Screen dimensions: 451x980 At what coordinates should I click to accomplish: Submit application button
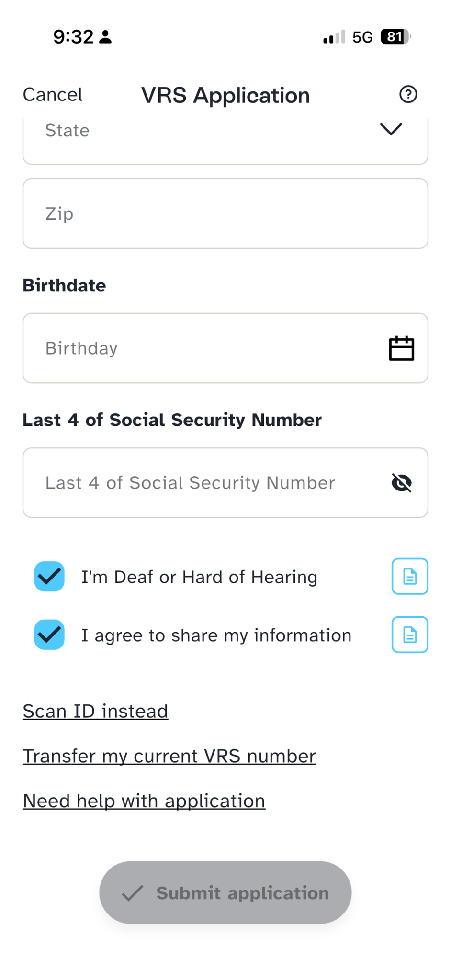[x=225, y=892]
